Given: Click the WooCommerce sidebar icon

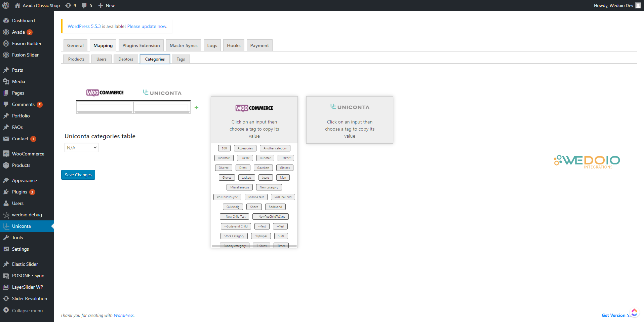Looking at the screenshot, I should point(6,154).
